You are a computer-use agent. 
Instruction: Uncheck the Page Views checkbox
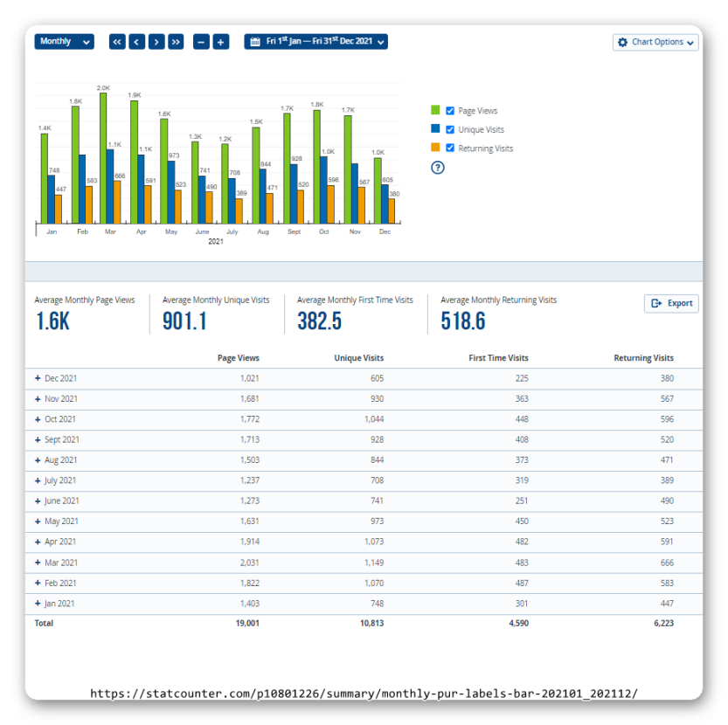click(450, 111)
